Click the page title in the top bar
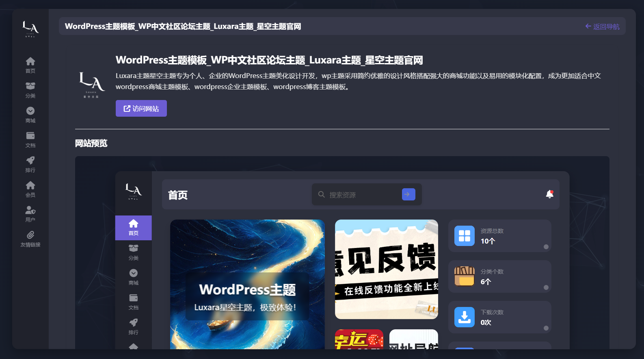Screen dimensions: 644x359 [183, 26]
